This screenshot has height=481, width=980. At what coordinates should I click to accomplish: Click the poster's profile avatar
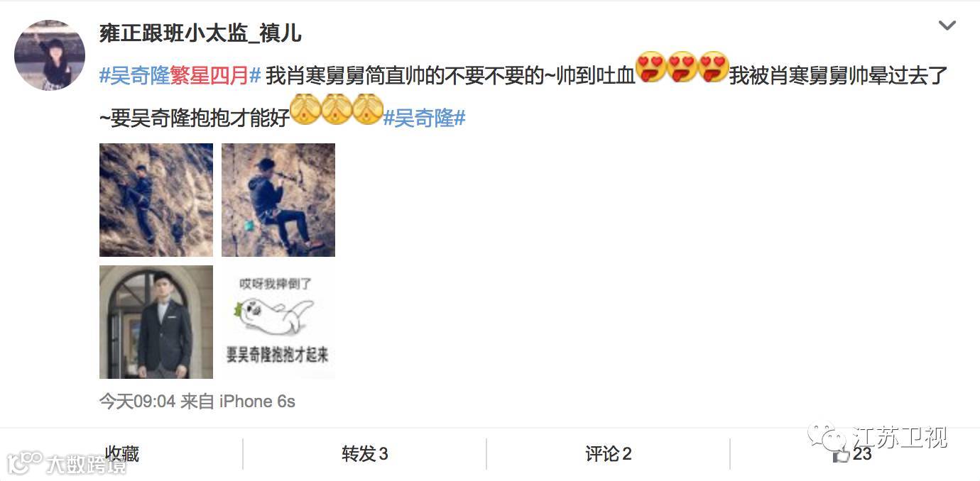click(50, 55)
